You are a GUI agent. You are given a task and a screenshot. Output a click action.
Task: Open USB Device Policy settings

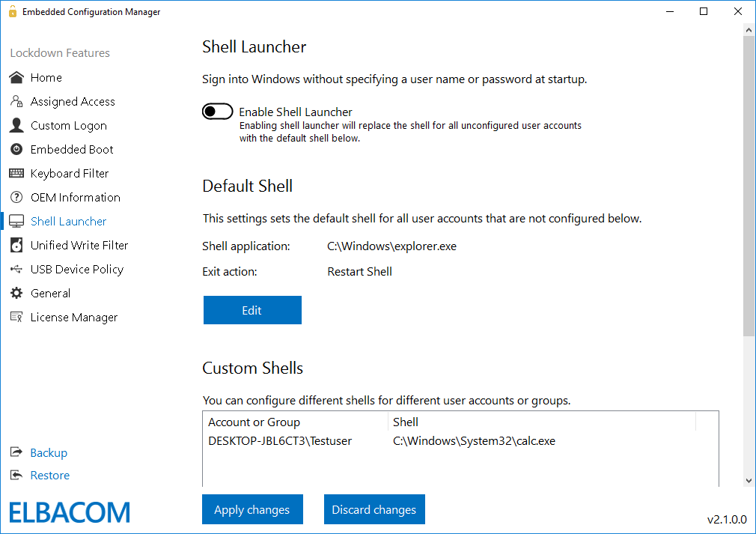pos(78,269)
